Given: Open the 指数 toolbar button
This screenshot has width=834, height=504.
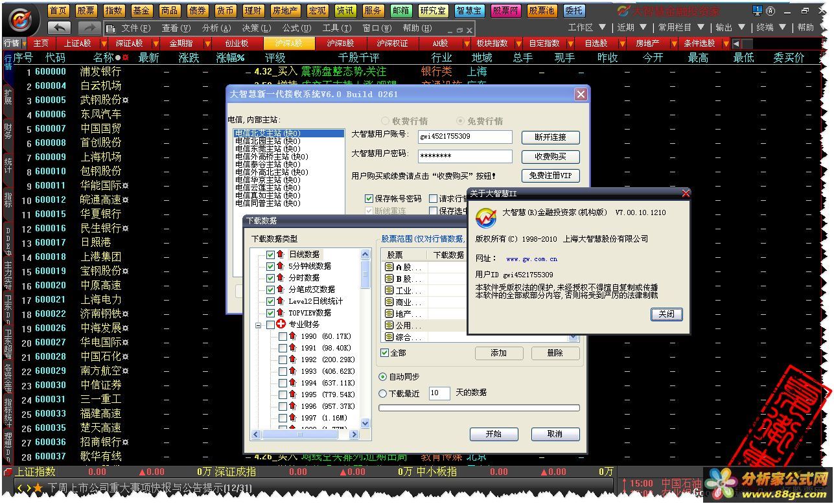Looking at the screenshot, I should tap(113, 11).
